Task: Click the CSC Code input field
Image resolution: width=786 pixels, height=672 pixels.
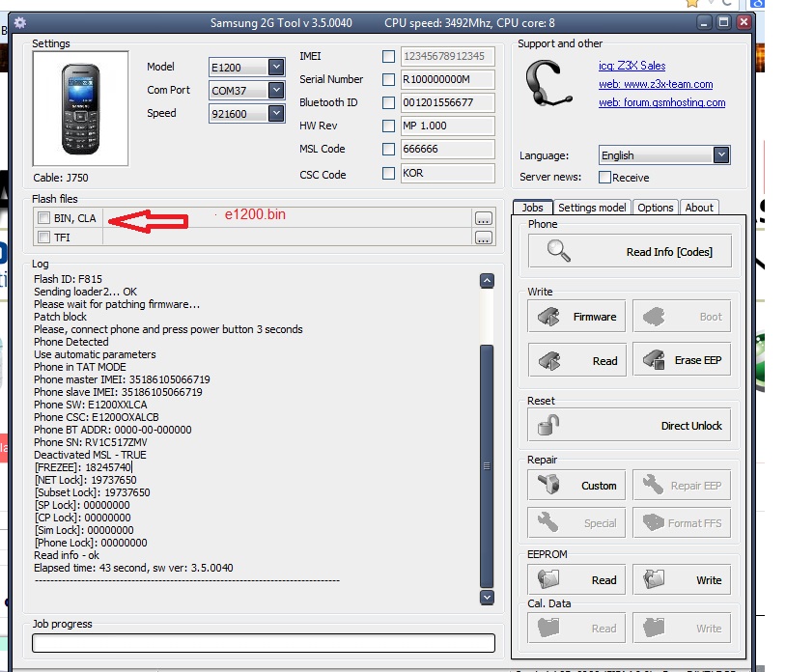Action: pyautogui.click(x=447, y=173)
